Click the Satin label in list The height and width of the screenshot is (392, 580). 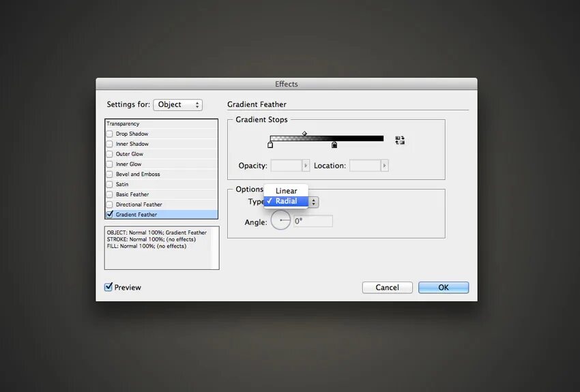click(122, 184)
